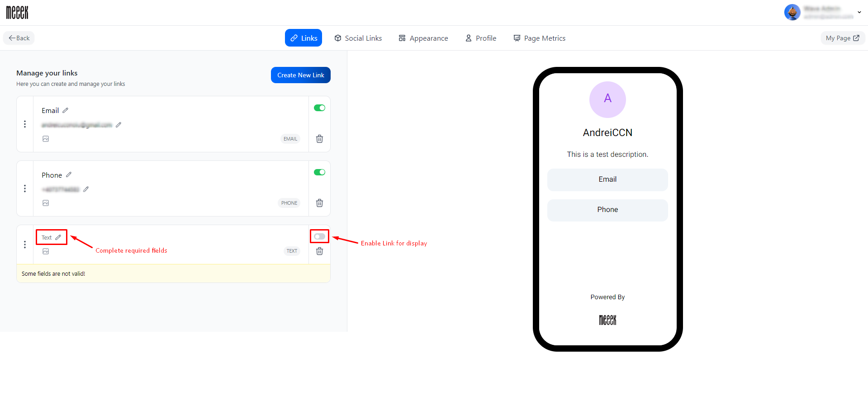Click the pencil icon next to Email title
Image resolution: width=868 pixels, height=419 pixels.
pos(66,110)
